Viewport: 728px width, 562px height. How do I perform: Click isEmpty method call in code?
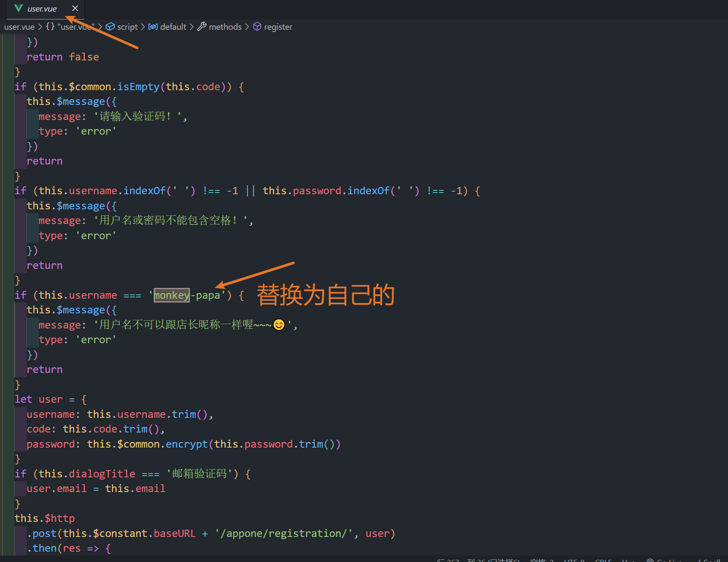point(138,87)
